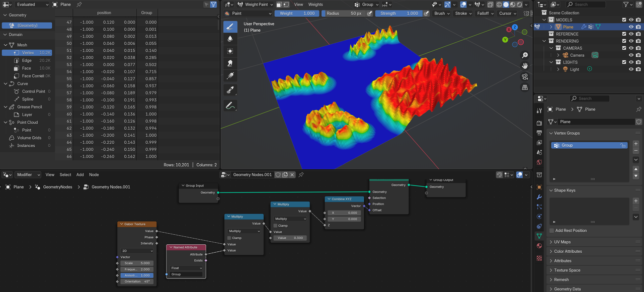Open the Weights menu in viewport header
The image size is (644, 292).
click(315, 5)
